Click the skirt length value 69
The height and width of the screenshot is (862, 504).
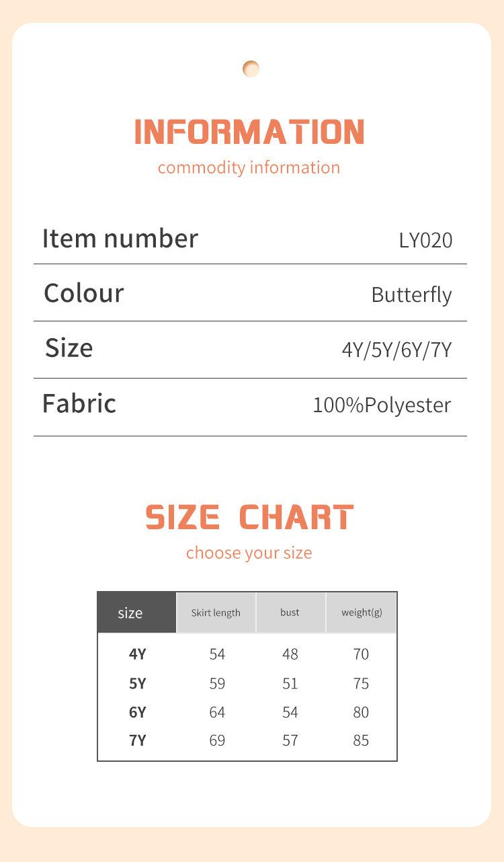[x=217, y=741]
